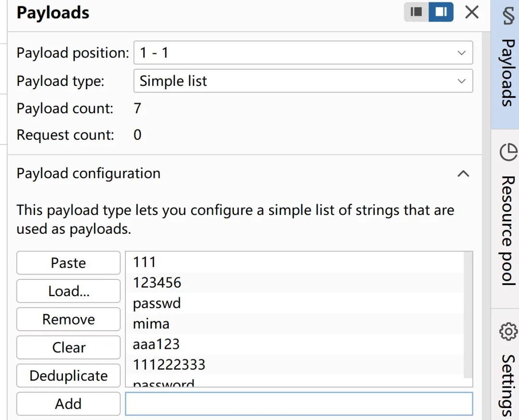Click the Add button
Image resolution: width=519 pixels, height=420 pixels.
[68, 404]
